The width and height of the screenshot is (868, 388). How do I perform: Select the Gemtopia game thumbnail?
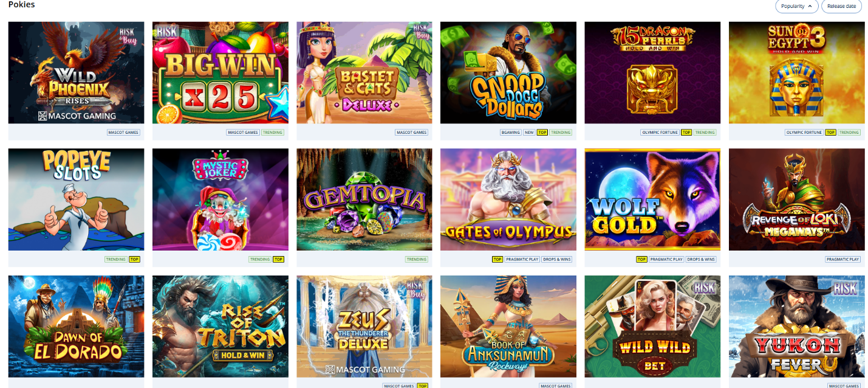[x=364, y=199]
